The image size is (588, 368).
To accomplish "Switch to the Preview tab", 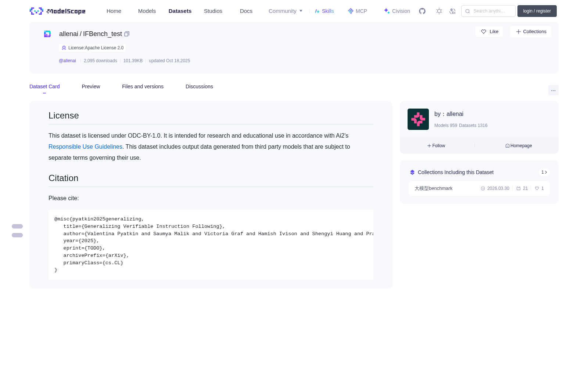I will click(x=91, y=86).
